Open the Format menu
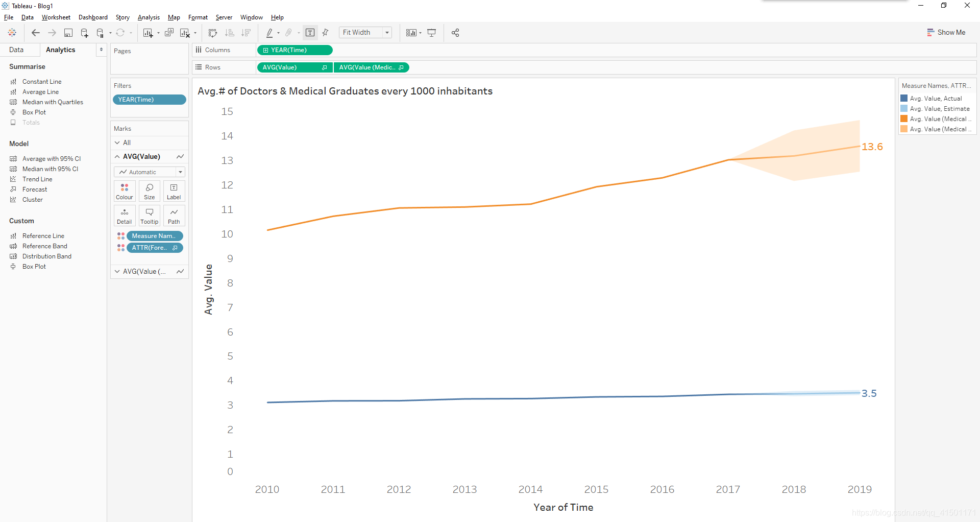Screen dimensions: 980x522 click(198, 17)
